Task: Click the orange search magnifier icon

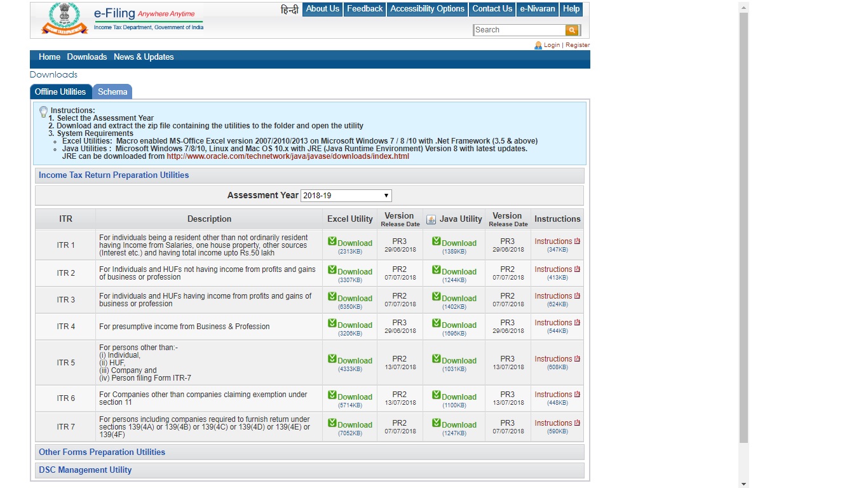Action: tap(572, 30)
